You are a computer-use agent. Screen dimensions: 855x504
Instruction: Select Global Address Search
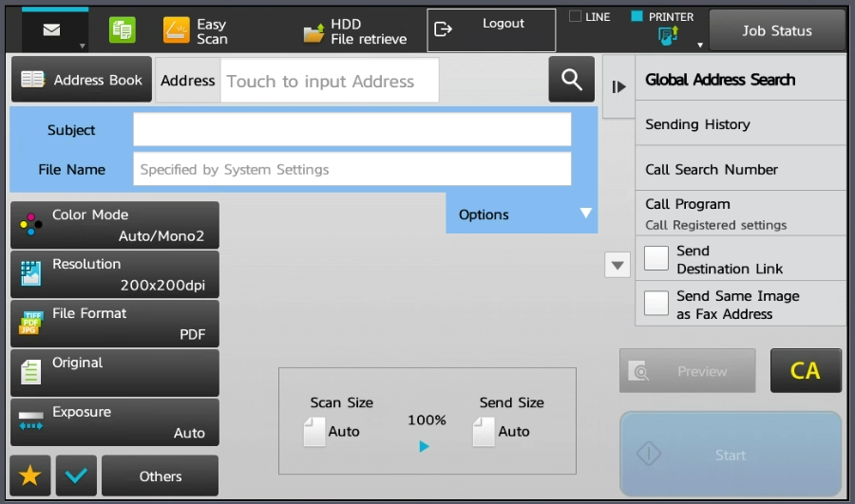point(740,80)
